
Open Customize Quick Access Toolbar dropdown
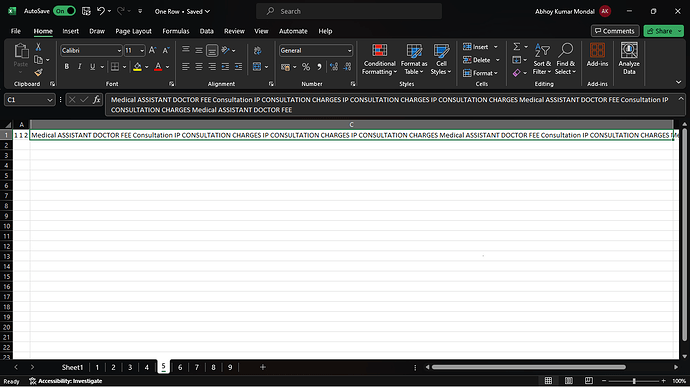140,11
